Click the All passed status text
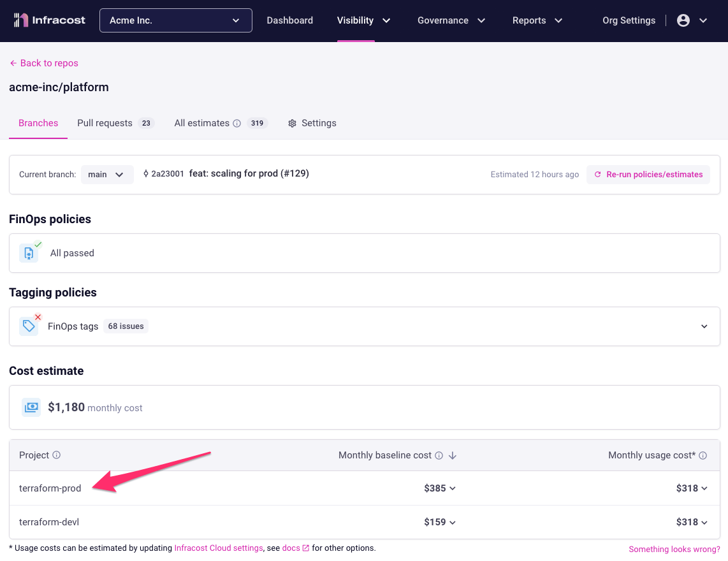The width and height of the screenshot is (728, 561). click(x=72, y=253)
